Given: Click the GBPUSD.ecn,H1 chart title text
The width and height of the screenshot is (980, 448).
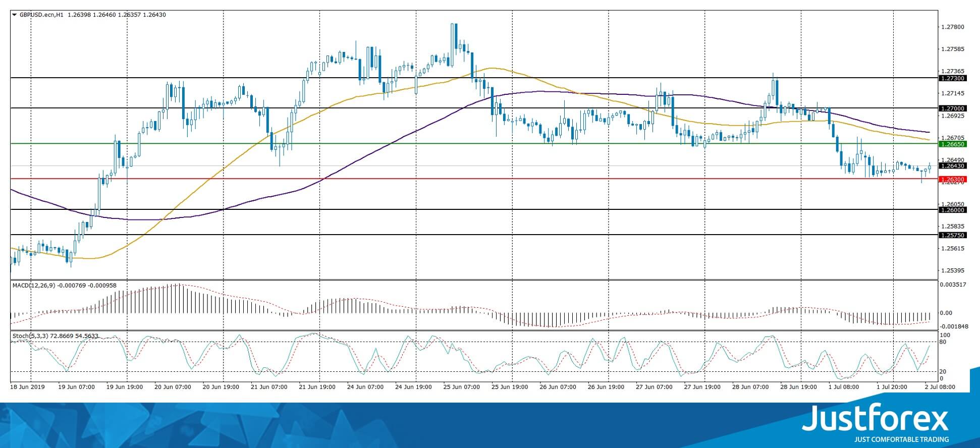Looking at the screenshot, I should [42, 15].
